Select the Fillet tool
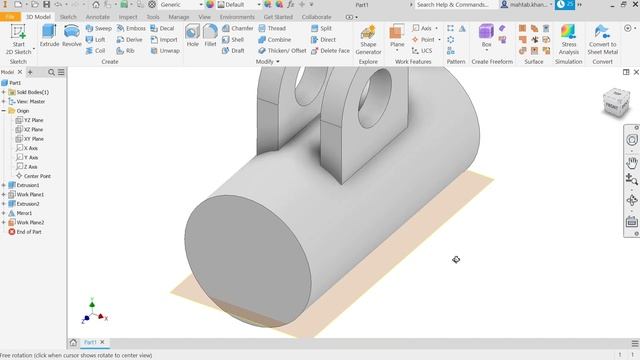 tap(210, 36)
